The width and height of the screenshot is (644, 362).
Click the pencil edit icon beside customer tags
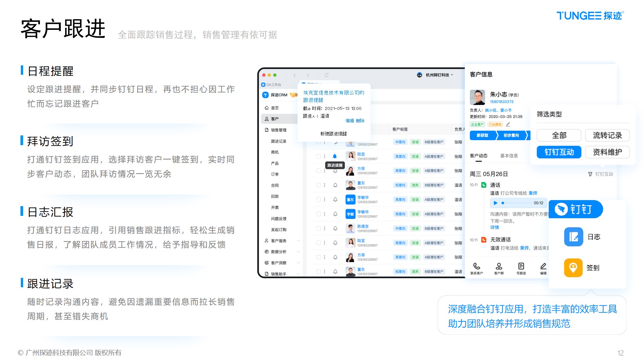pos(508,124)
